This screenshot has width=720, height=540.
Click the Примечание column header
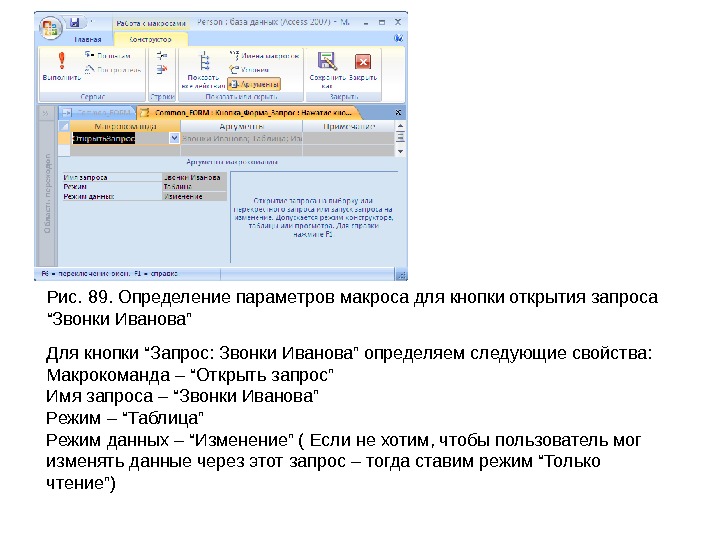349,126
